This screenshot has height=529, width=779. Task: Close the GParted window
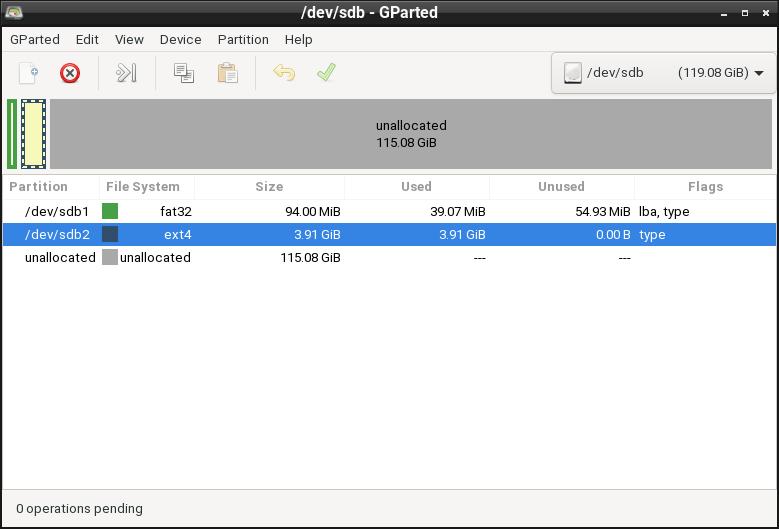[766, 13]
